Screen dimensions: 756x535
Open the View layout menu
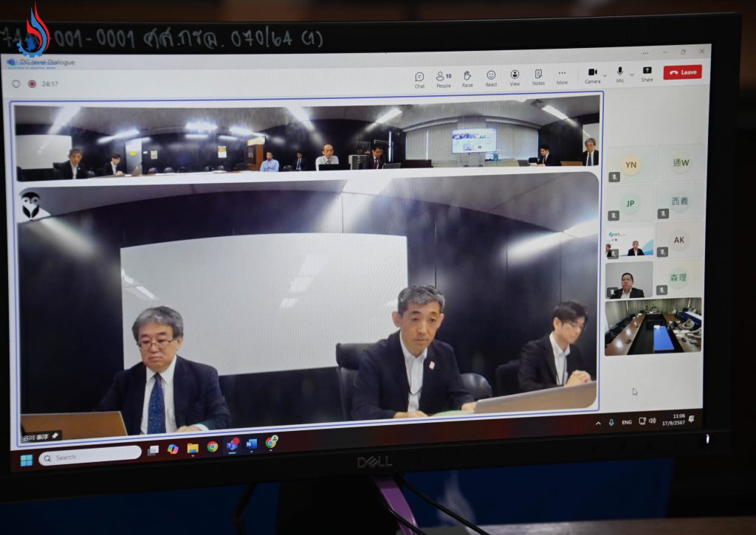515,77
